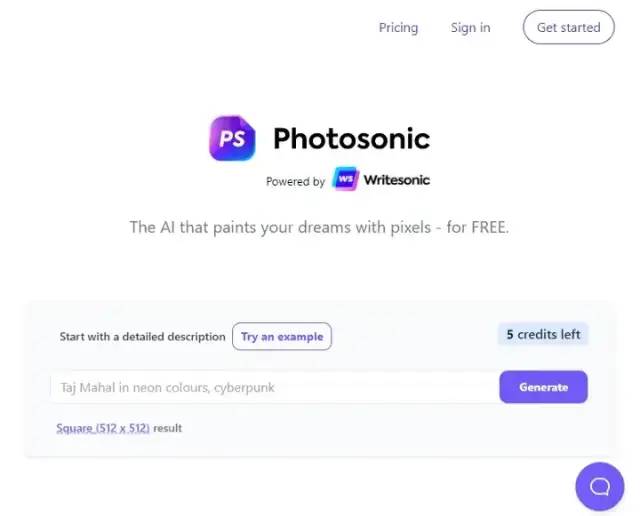
Task: Try an example prompt
Action: coord(282,336)
